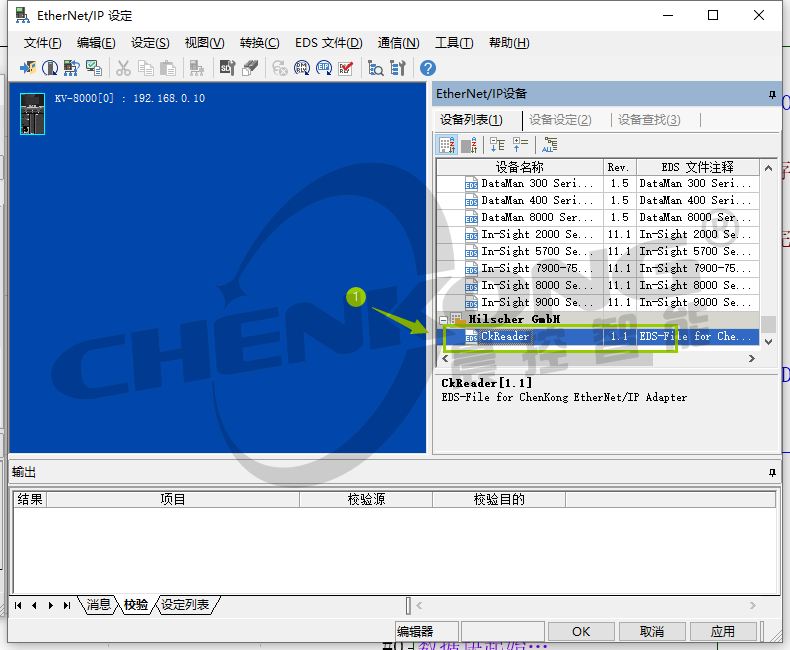Toggle the second A-Z sort mode button
This screenshot has width=790, height=650.
click(469, 145)
